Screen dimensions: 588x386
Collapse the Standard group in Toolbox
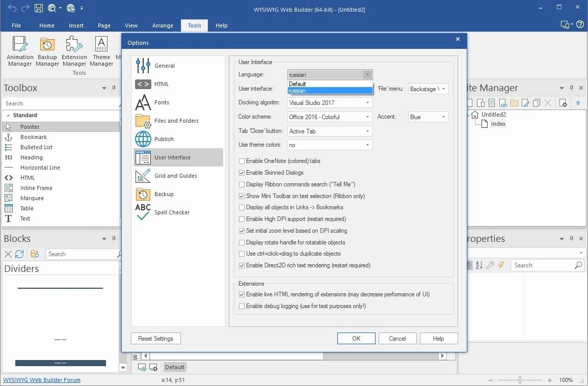[x=8, y=116]
